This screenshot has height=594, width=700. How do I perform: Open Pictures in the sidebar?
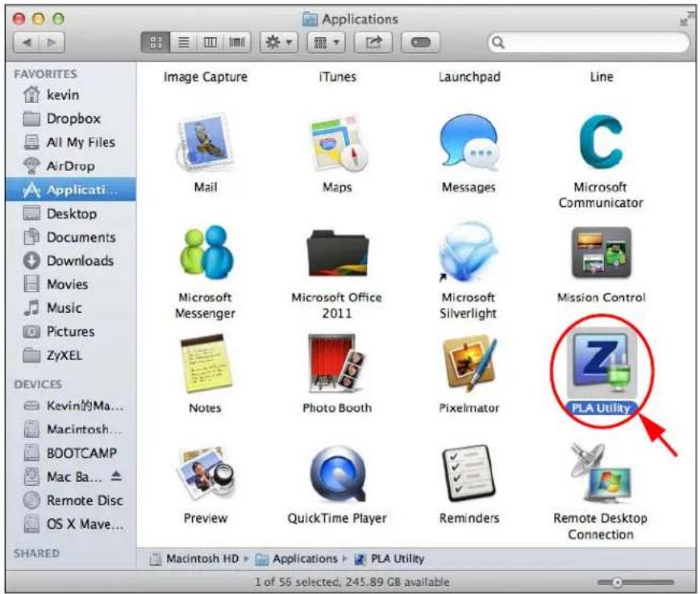point(70,331)
